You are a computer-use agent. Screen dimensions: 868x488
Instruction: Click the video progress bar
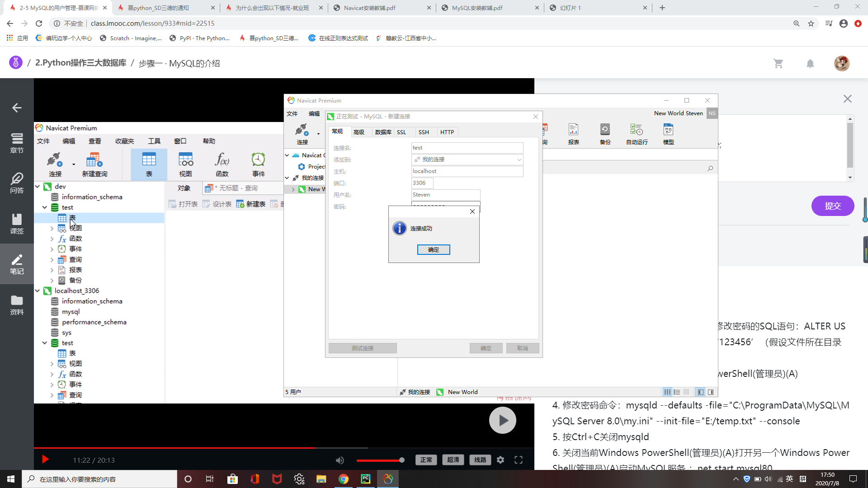click(284, 448)
